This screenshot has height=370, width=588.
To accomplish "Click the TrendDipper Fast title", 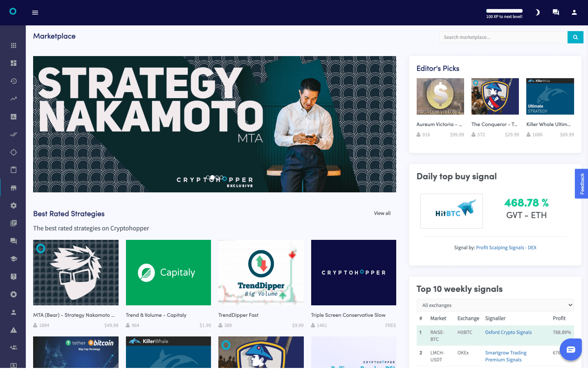I will coord(238,315).
